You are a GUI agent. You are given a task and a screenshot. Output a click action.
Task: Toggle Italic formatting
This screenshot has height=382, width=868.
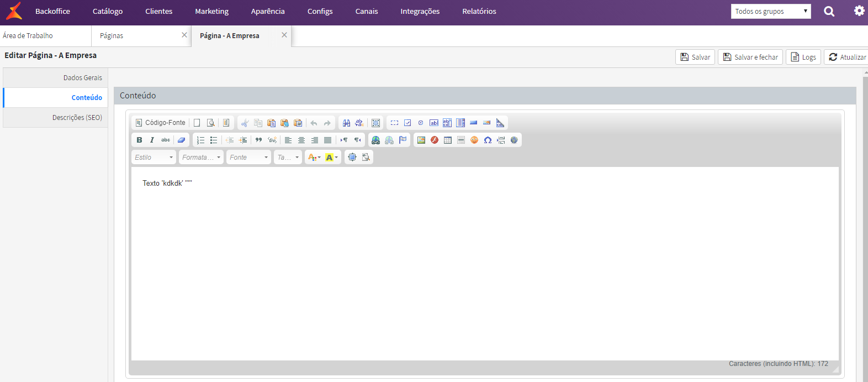[152, 140]
